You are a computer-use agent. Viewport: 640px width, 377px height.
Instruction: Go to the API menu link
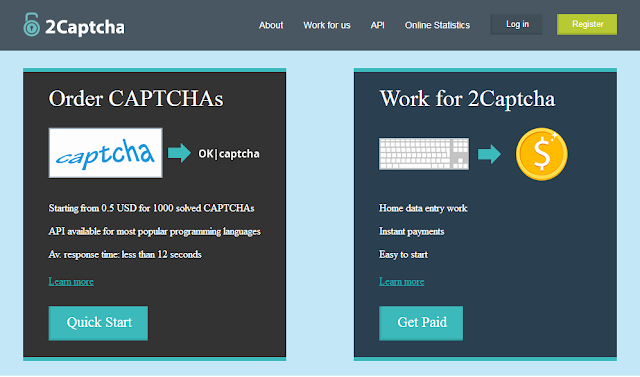coord(378,25)
